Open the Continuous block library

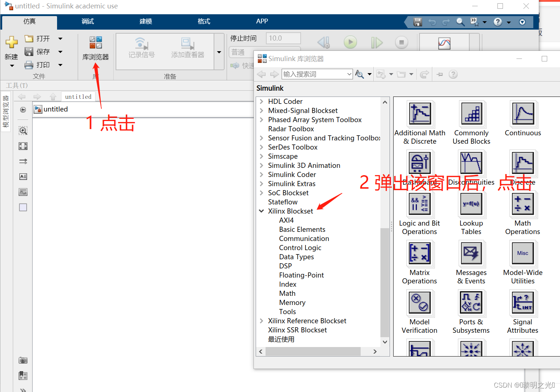click(523, 119)
